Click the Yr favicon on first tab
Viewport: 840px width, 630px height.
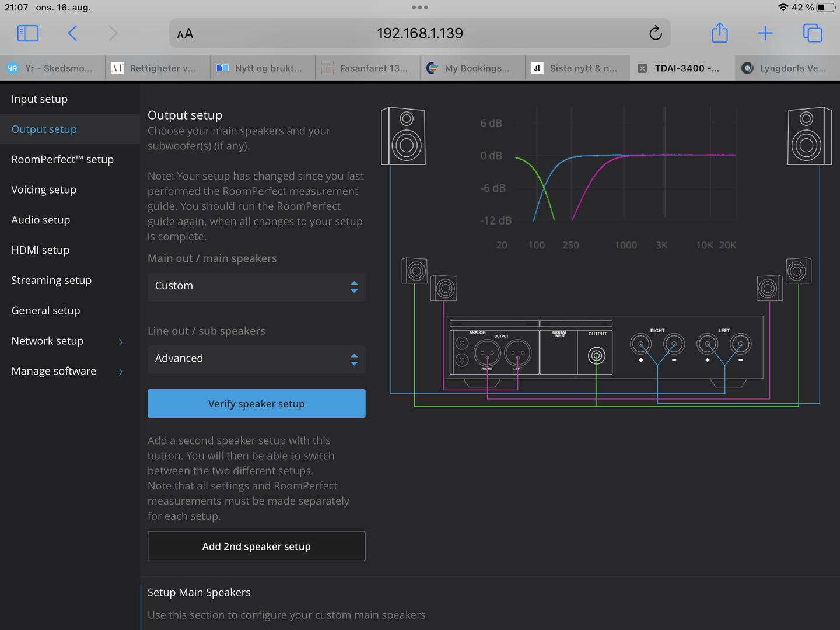point(13,68)
